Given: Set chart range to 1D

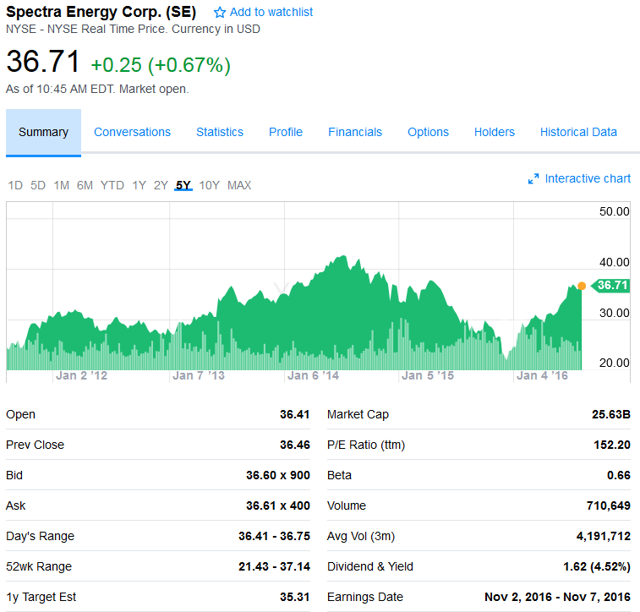Looking at the screenshot, I should [x=16, y=186].
